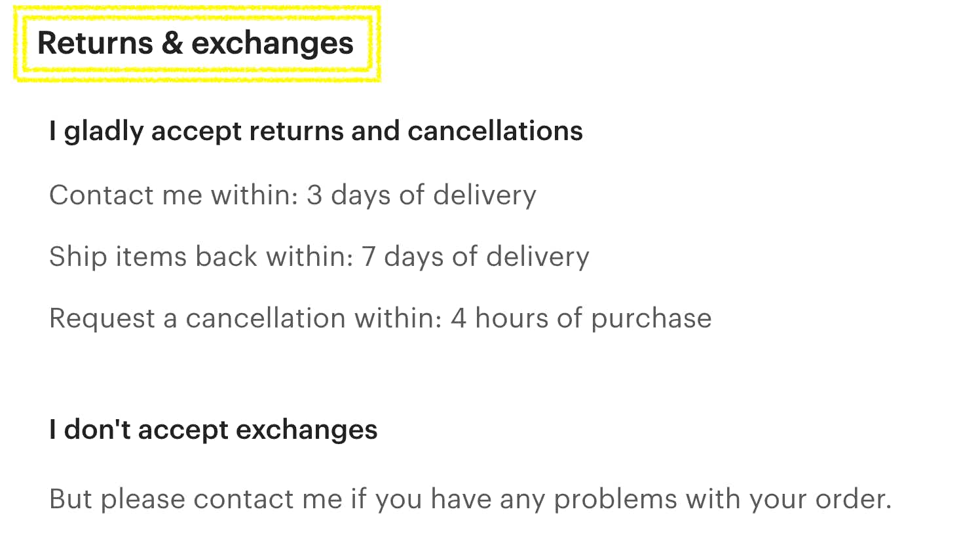Click the word 'Ship' in the return shipping line
Image resolution: width=980 pixels, height=541 pixels.
tap(78, 257)
